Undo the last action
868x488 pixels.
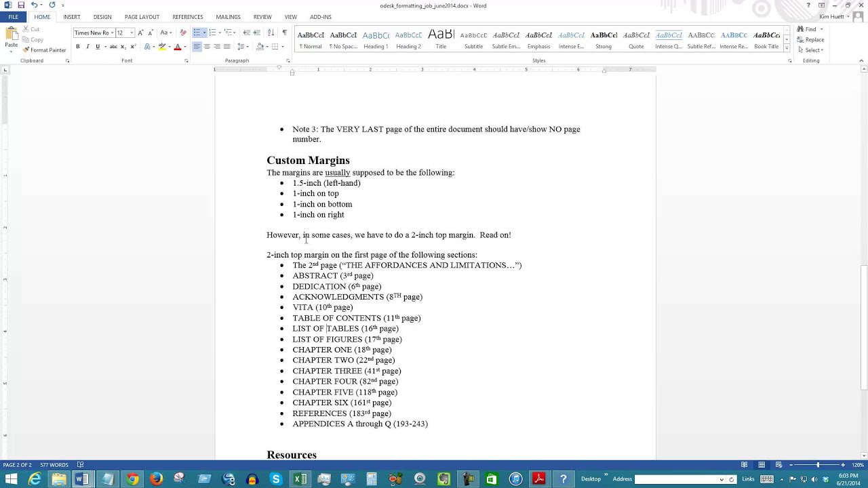(34, 5)
